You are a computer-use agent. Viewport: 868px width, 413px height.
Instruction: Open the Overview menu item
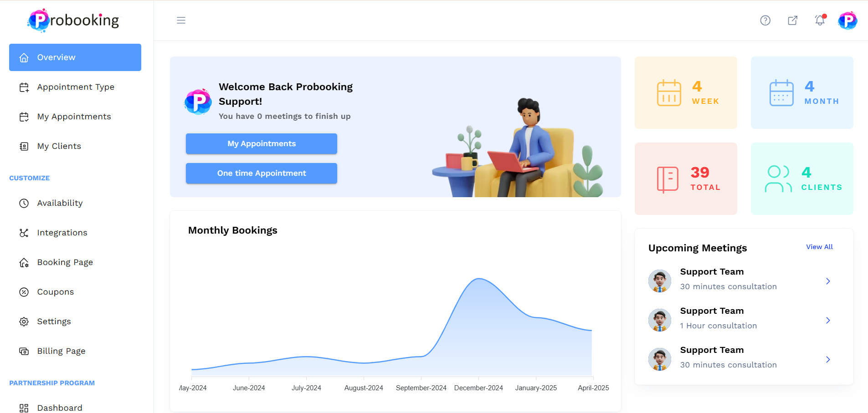(x=75, y=57)
